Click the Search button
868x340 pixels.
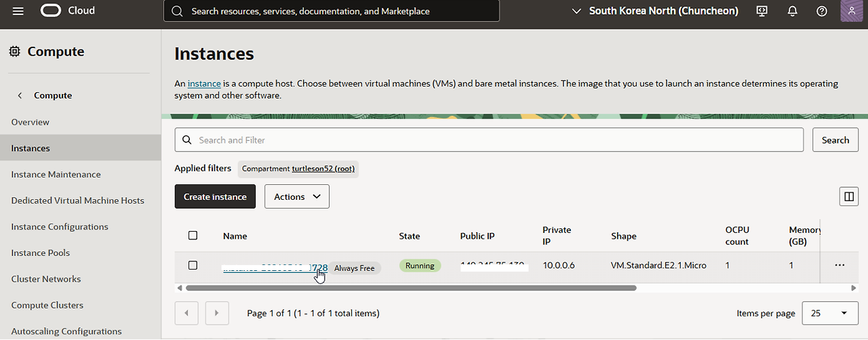coord(835,140)
